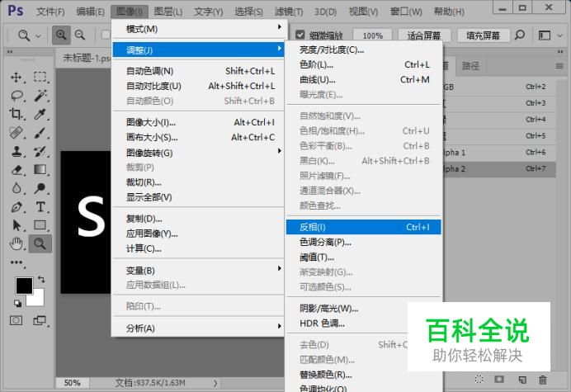571x392 pixels.
Task: Choose 图像大小(I)... menu entry
Action: [x=199, y=122]
